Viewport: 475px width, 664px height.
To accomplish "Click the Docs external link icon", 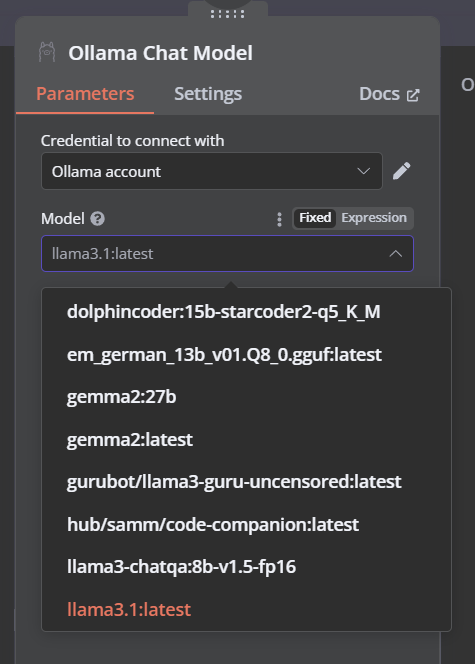I will (x=413, y=95).
